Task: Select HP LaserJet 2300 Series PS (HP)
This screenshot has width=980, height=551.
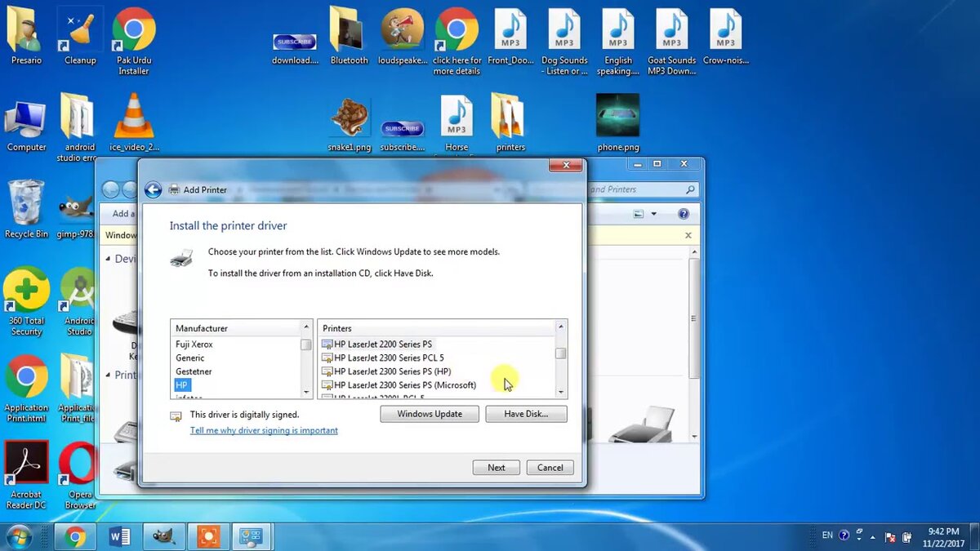Action: (x=386, y=371)
